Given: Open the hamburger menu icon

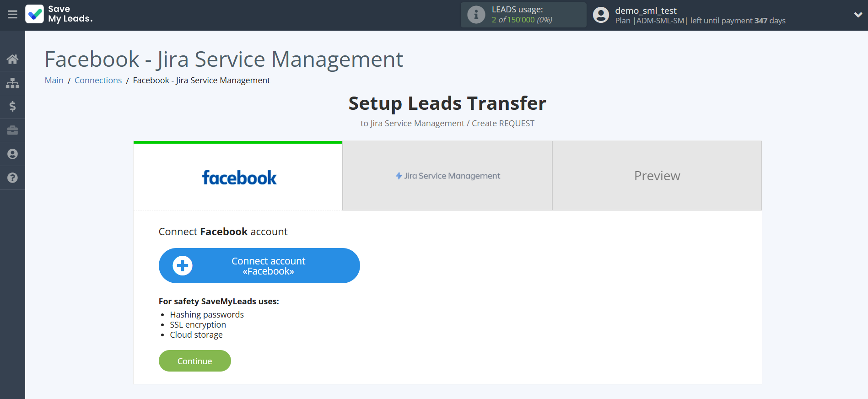Looking at the screenshot, I should coord(12,15).
